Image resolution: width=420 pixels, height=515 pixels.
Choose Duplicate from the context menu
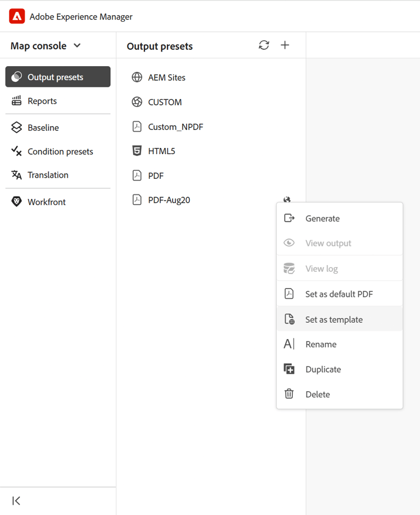(x=339, y=369)
